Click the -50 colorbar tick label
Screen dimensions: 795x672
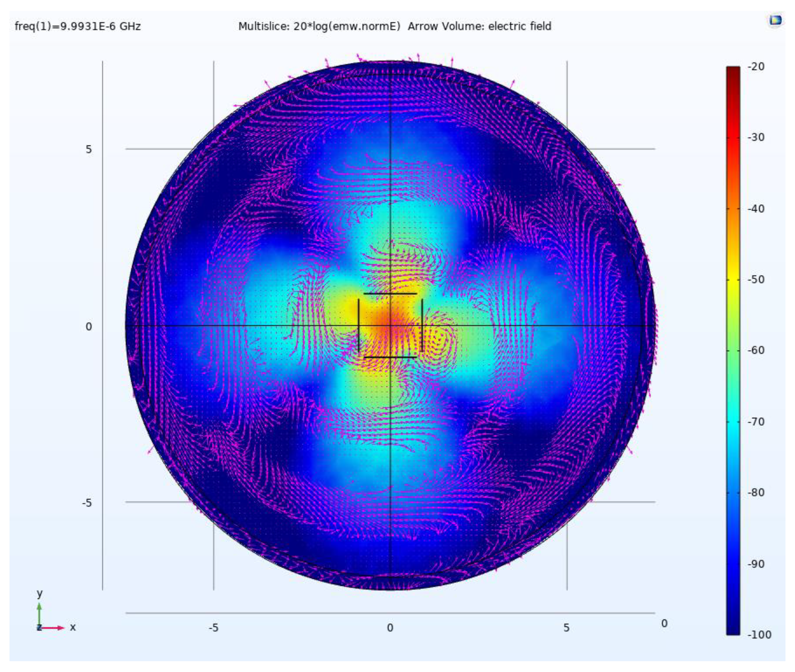pos(756,280)
